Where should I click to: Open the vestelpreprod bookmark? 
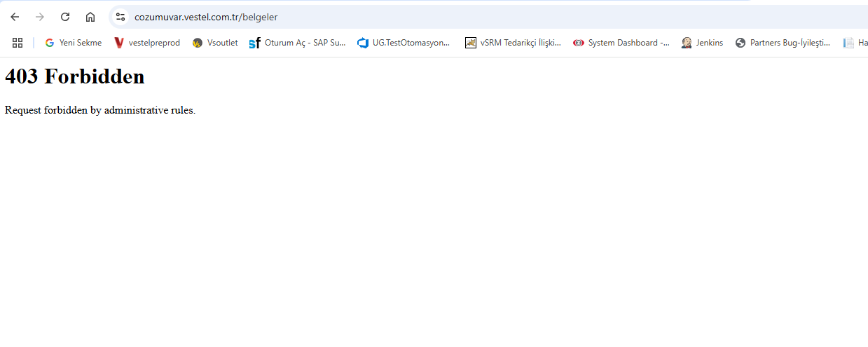tap(147, 43)
